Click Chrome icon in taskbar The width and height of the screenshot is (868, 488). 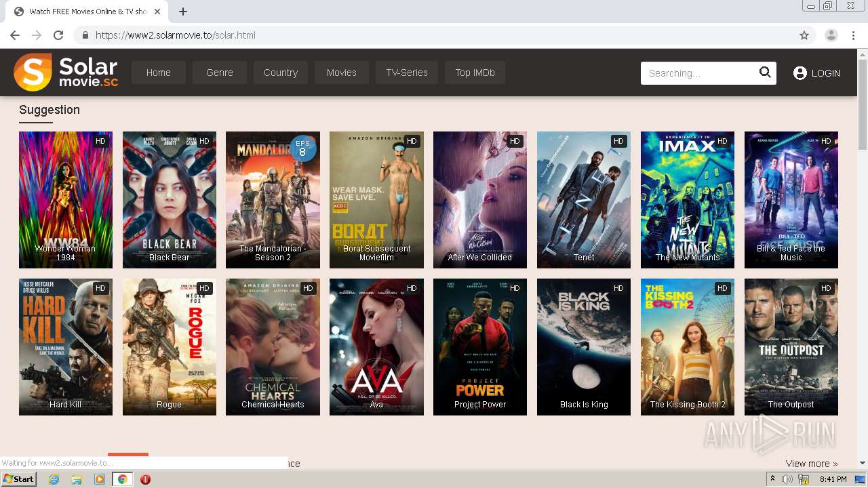(x=122, y=479)
